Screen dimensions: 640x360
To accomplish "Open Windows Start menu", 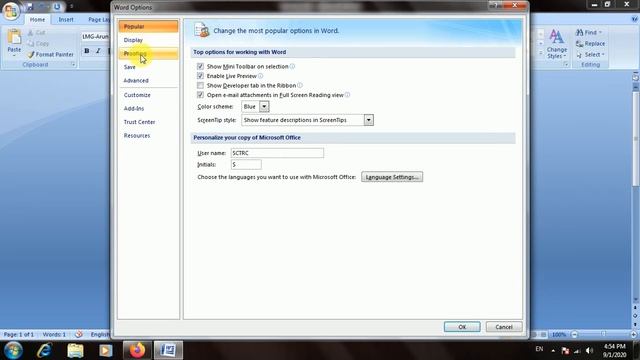I will click(13, 350).
